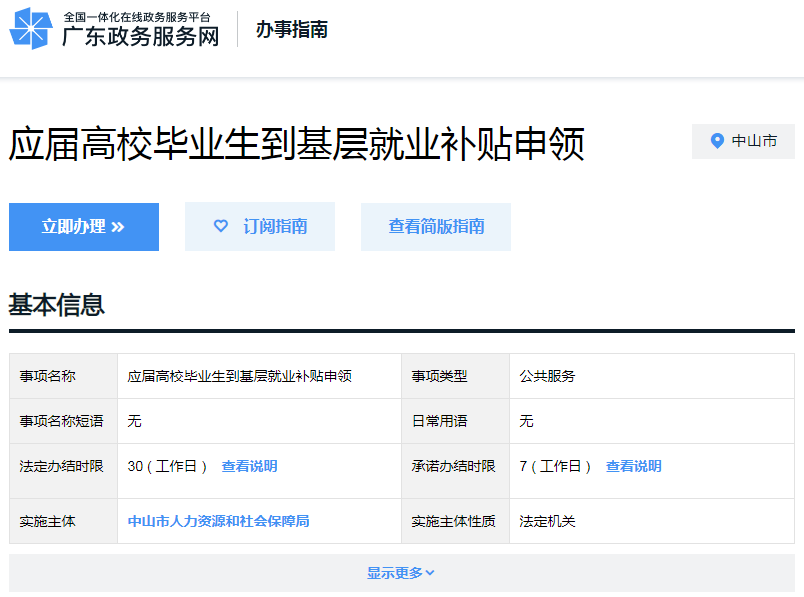Click the double-arrow icon on 立即办理

pyautogui.click(x=118, y=227)
